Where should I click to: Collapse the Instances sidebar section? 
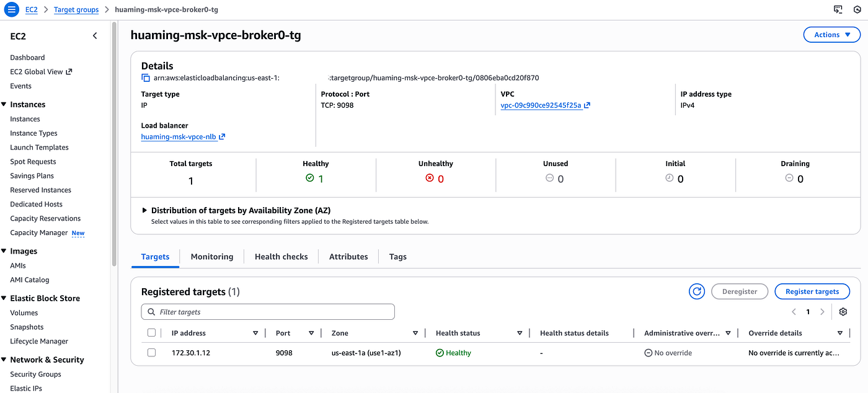coord(4,105)
